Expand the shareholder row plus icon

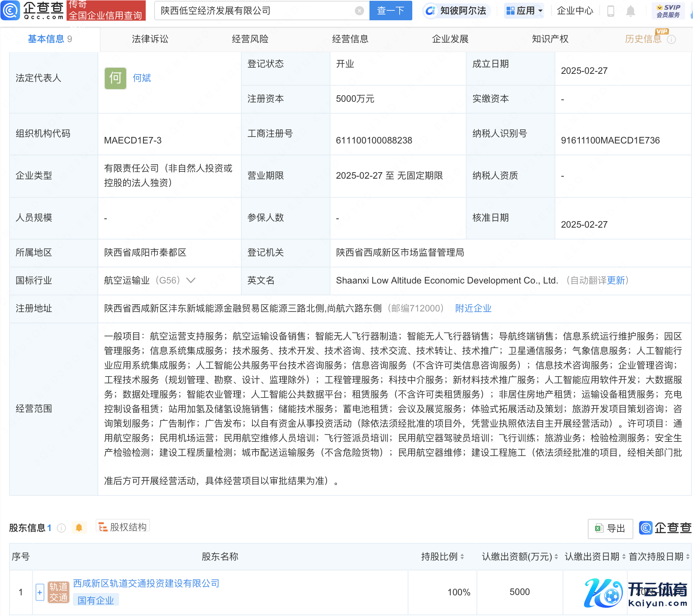point(40,592)
